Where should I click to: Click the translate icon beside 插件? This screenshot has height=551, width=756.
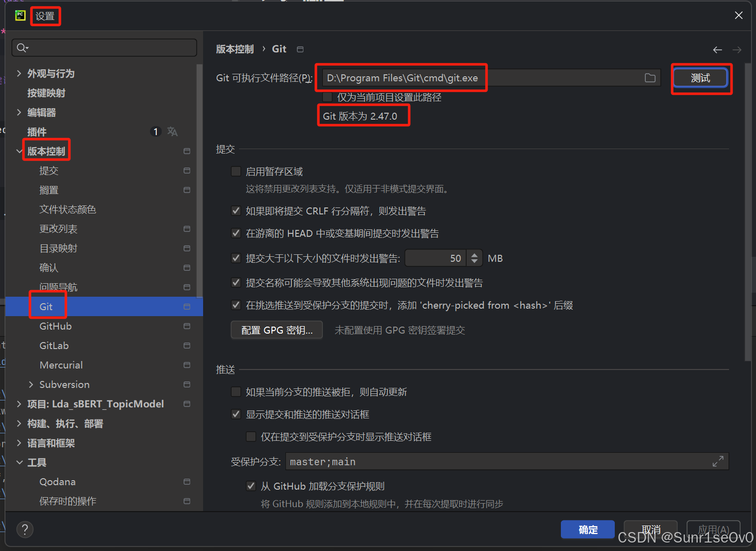point(172,132)
